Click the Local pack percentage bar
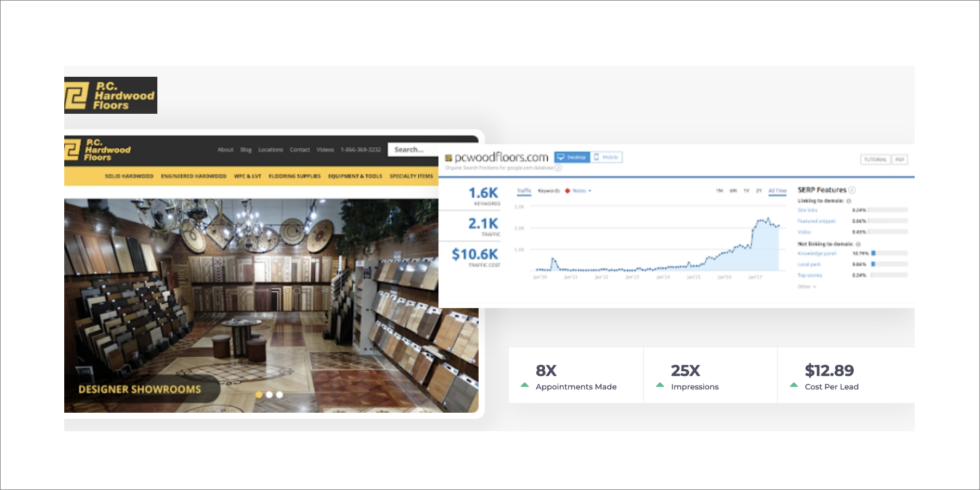 point(889,264)
